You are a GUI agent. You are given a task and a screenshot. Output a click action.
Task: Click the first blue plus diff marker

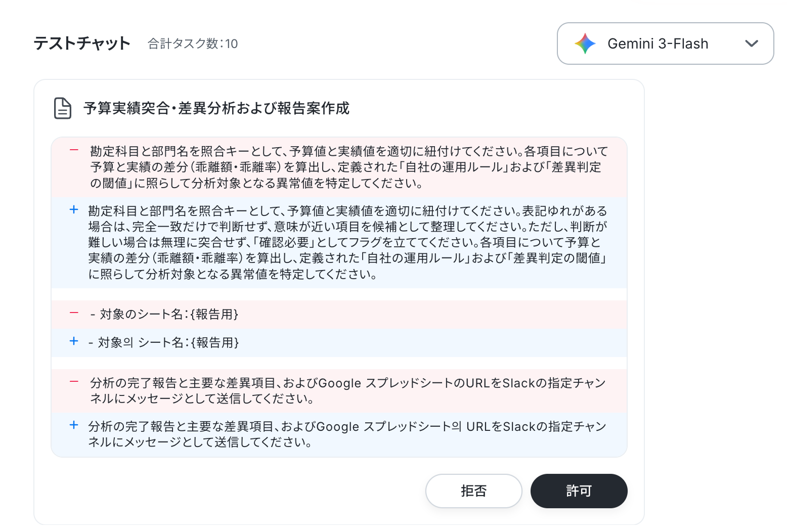[74, 209]
